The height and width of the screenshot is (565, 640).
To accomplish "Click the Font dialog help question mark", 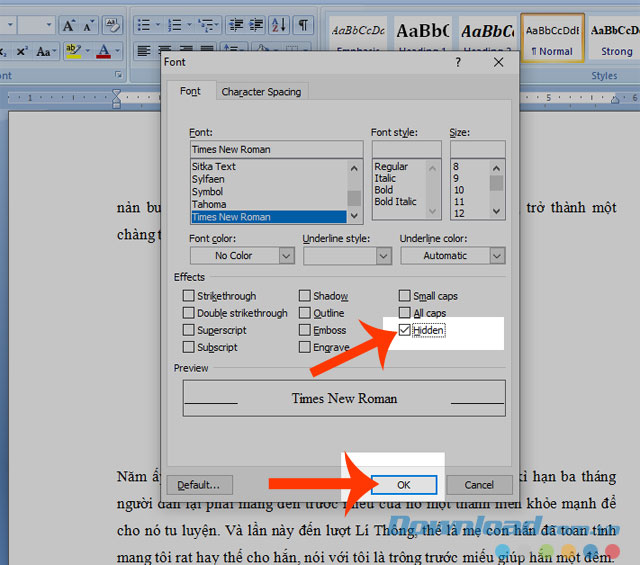I will (458, 62).
